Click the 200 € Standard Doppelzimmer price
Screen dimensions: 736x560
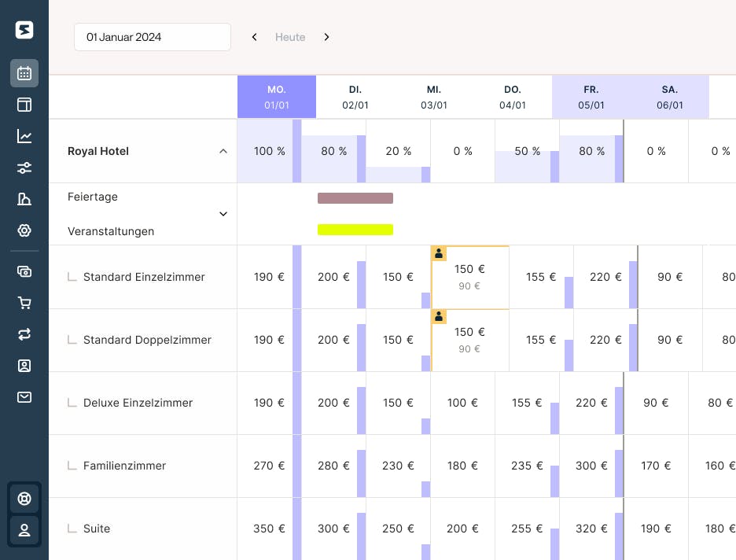tap(333, 340)
